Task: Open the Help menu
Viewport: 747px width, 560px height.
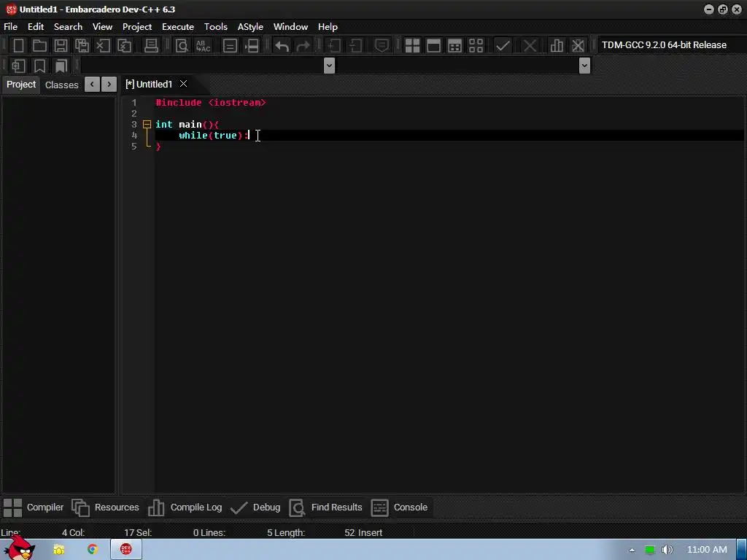Action: click(x=328, y=27)
